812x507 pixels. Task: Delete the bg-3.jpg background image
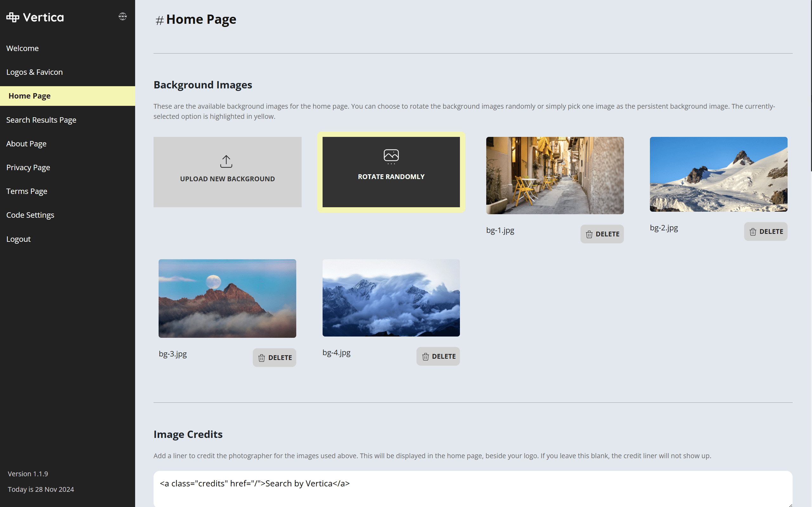(274, 357)
